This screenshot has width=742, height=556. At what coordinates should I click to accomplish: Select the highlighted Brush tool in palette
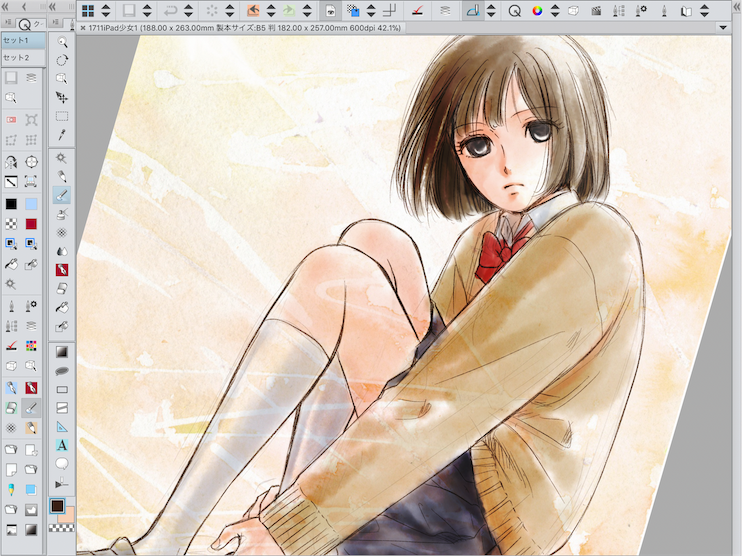pos(62,195)
